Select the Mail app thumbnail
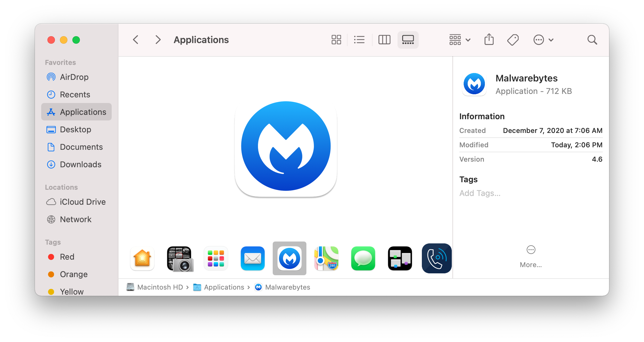 coord(252,258)
